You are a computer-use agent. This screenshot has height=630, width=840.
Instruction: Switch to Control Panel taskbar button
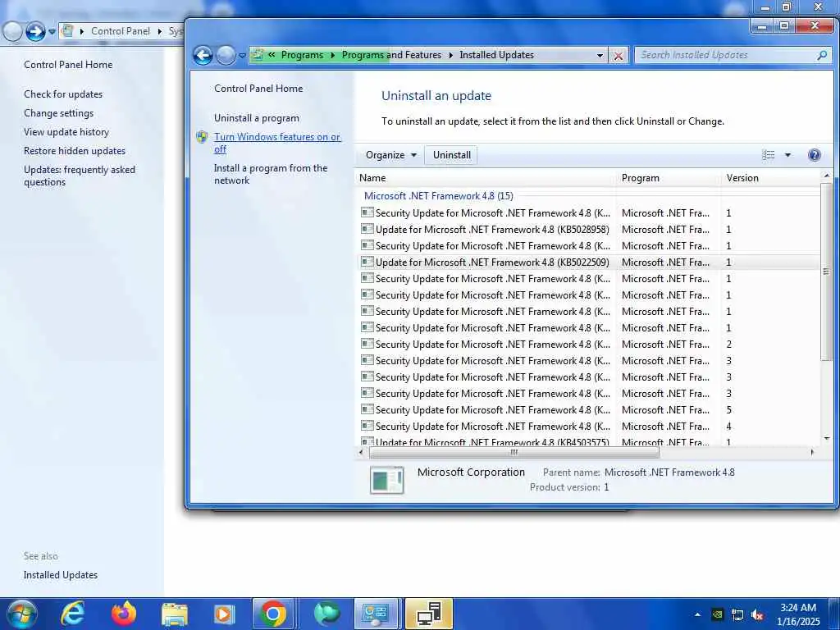[x=377, y=614]
